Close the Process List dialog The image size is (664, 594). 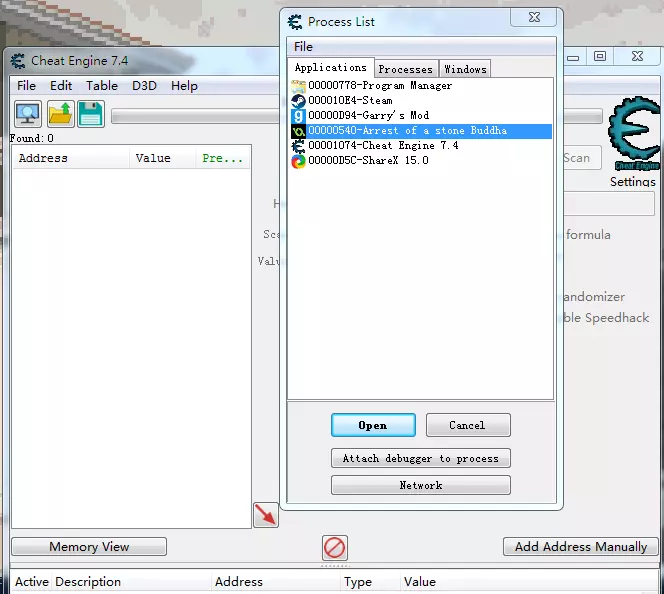coord(534,17)
